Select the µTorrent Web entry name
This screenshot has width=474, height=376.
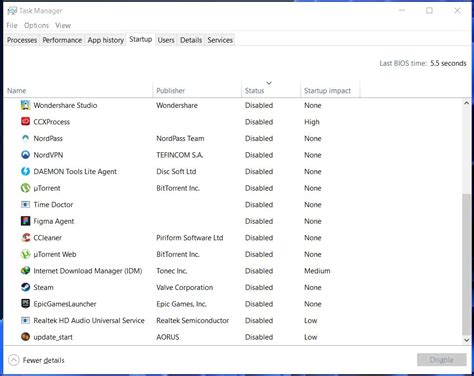[x=55, y=254]
